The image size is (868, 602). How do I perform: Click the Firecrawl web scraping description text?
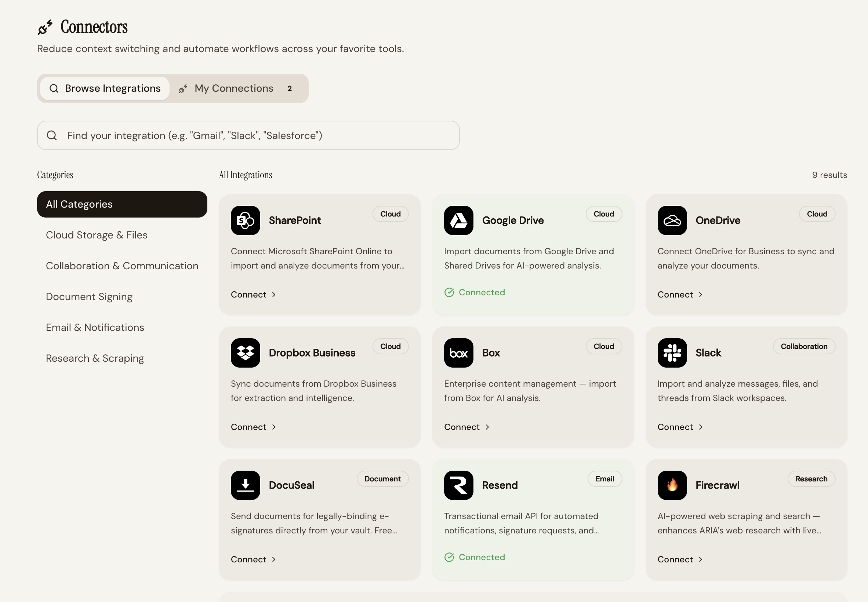pos(739,523)
